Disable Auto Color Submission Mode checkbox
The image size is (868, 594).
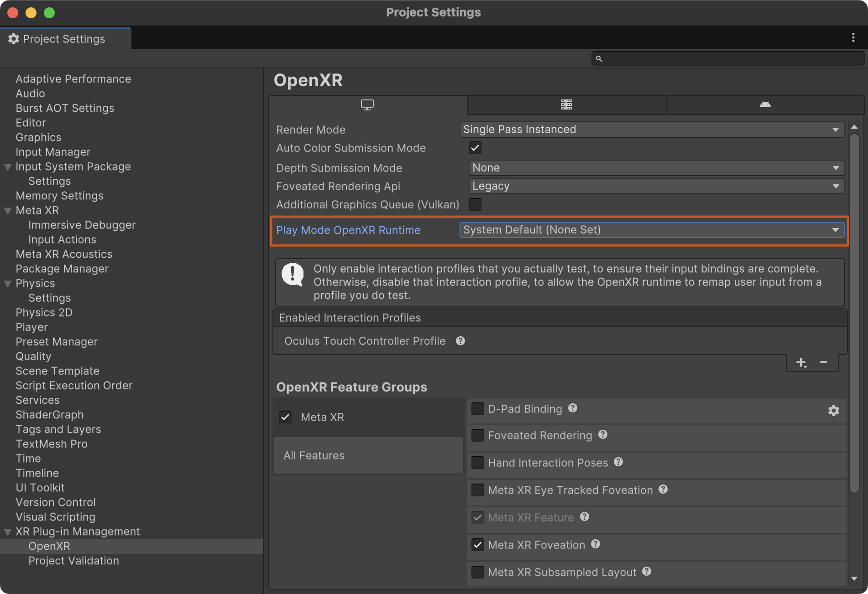coord(475,148)
